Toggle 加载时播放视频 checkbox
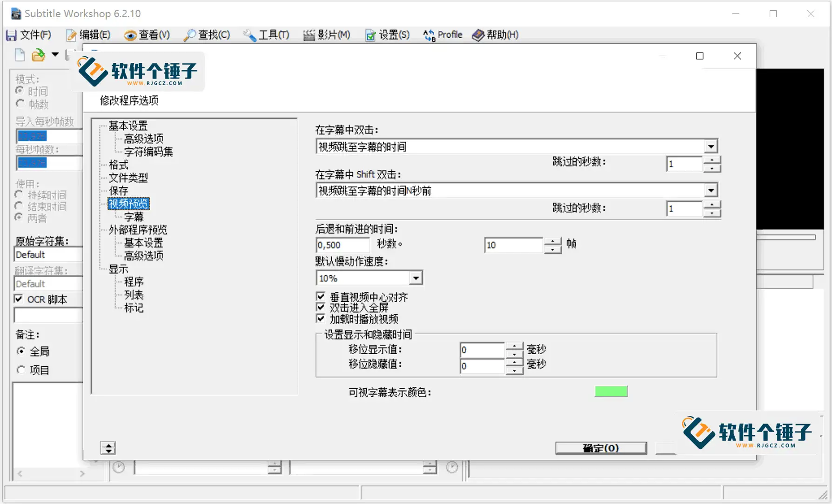 (321, 318)
